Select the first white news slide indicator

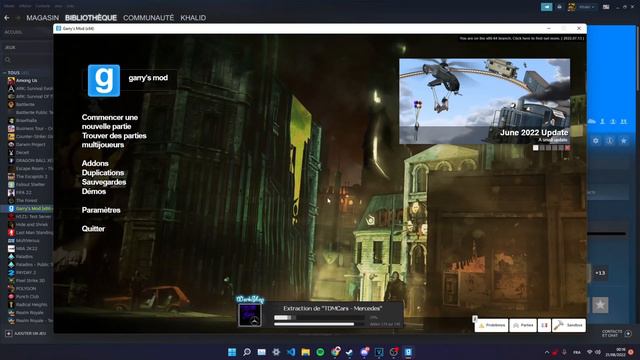[x=536, y=148]
